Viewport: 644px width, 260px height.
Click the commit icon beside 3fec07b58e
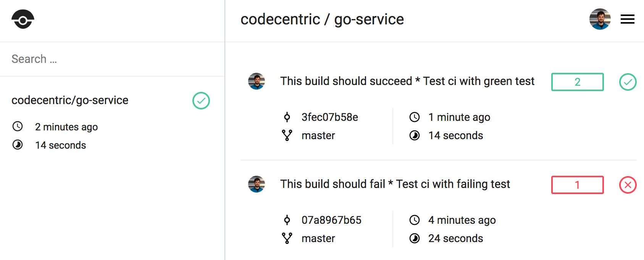(x=287, y=117)
